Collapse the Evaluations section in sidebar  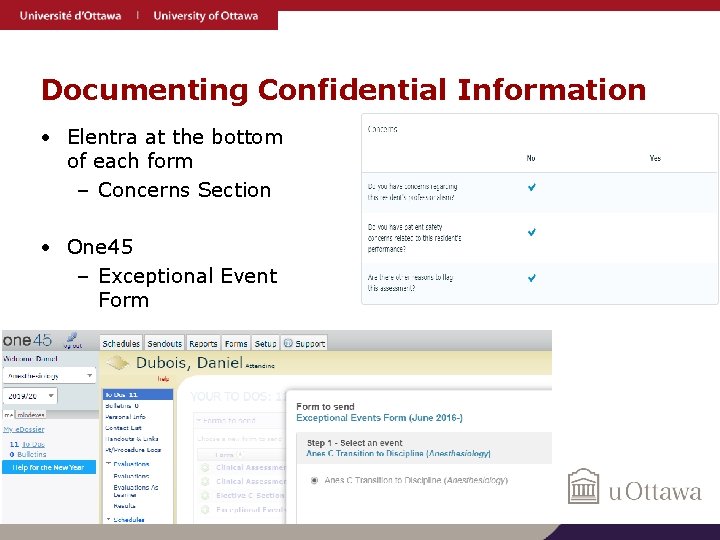point(108,464)
